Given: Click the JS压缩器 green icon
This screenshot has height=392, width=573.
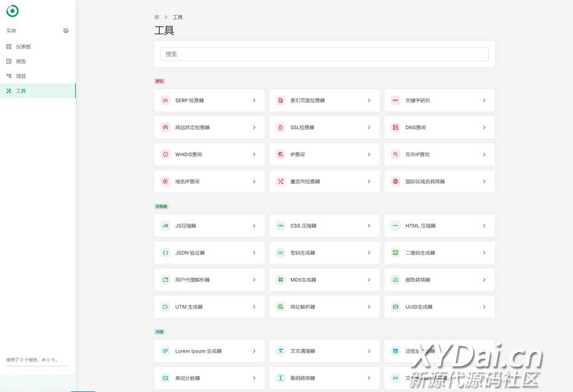Looking at the screenshot, I should click(166, 226).
